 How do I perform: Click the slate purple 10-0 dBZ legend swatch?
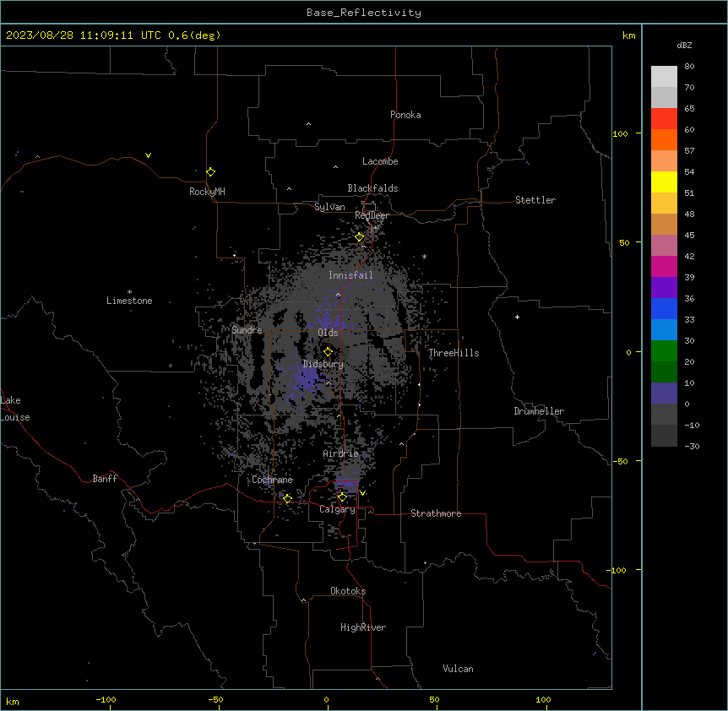[664, 393]
